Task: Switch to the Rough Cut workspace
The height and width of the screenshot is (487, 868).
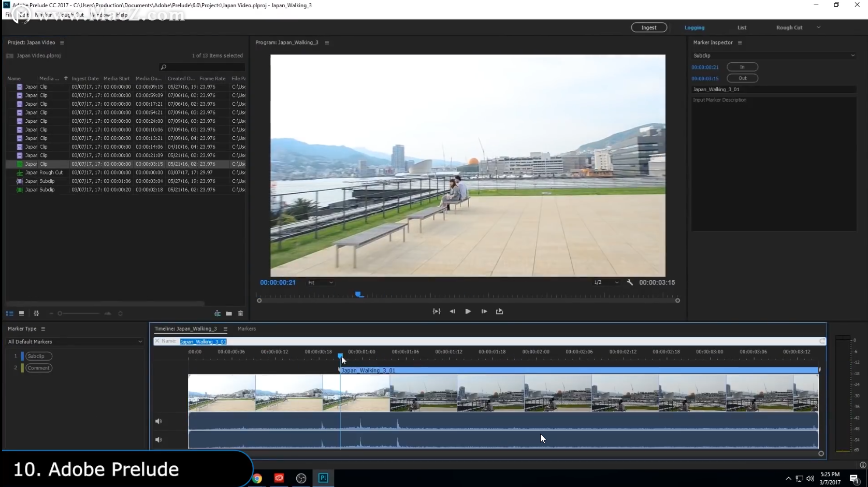Action: coord(789,27)
